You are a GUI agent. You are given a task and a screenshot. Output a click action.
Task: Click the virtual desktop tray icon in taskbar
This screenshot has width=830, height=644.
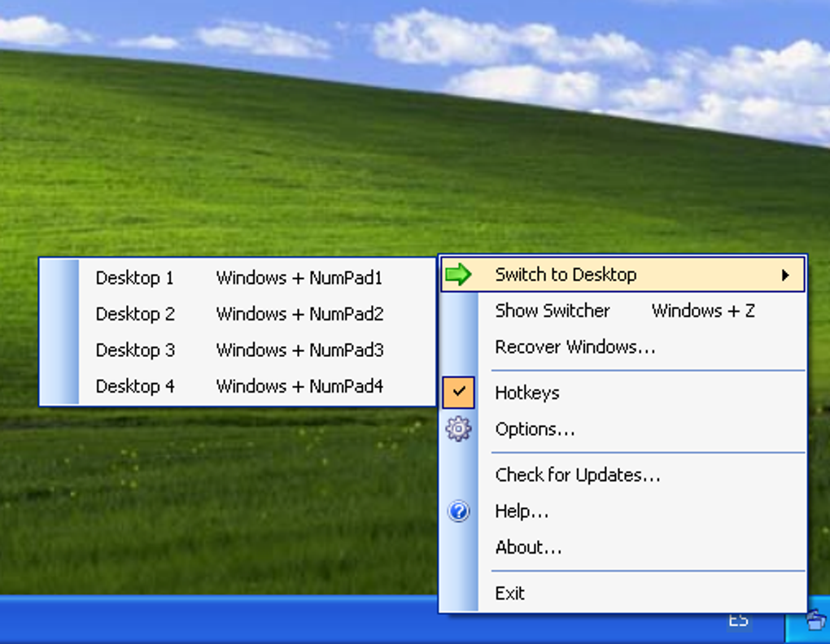(816, 620)
